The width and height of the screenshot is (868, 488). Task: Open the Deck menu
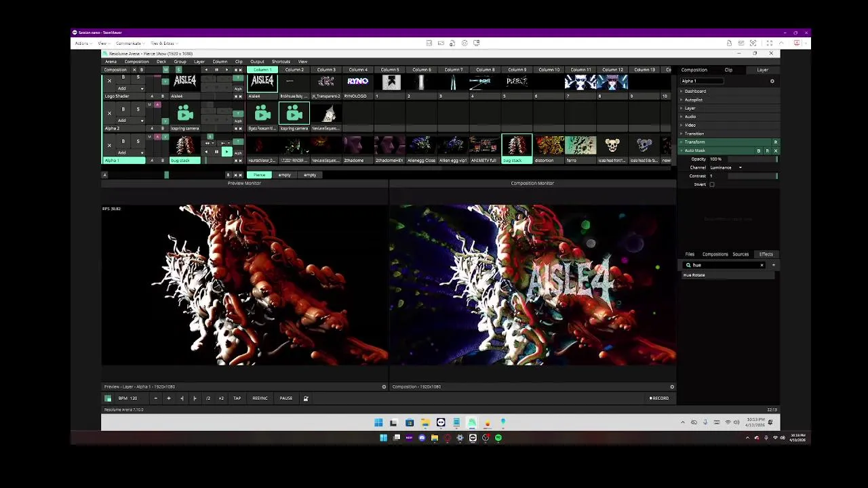pos(161,62)
